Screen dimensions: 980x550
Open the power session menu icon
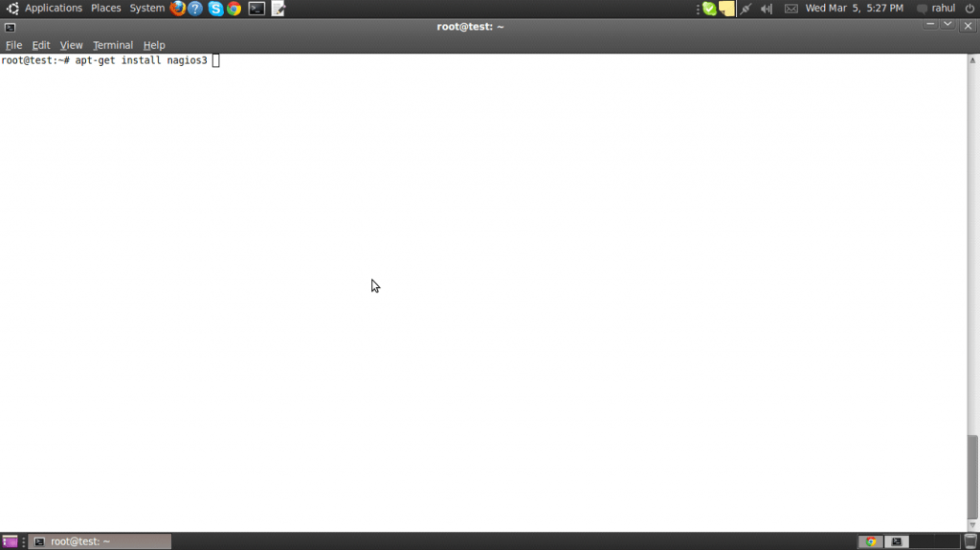tap(969, 9)
